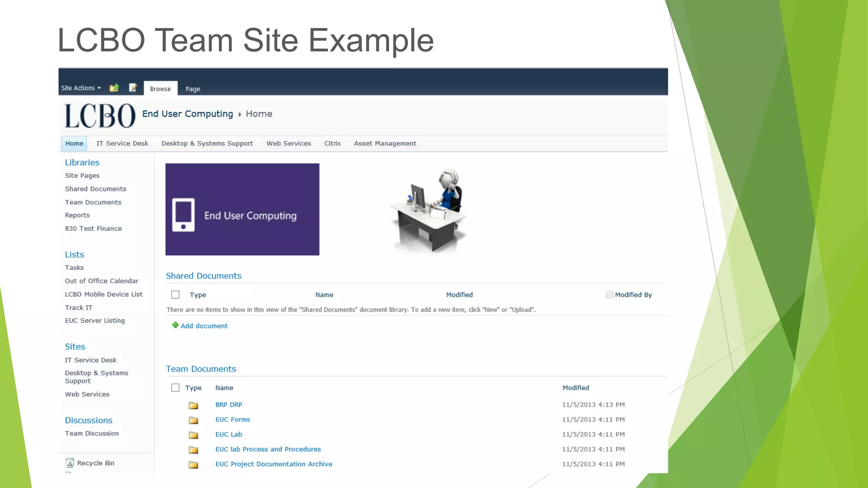The width and height of the screenshot is (868, 488).
Task: Click the green plus Add document icon
Action: point(175,325)
